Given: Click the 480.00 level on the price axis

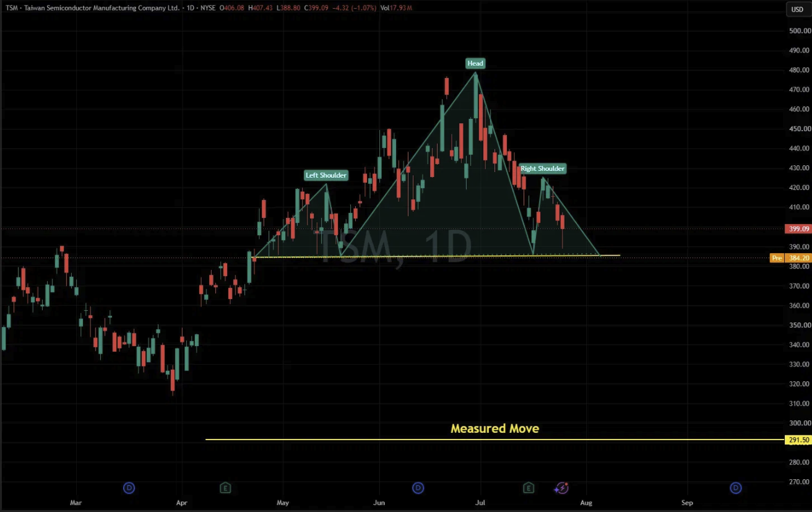Looking at the screenshot, I should 799,70.
